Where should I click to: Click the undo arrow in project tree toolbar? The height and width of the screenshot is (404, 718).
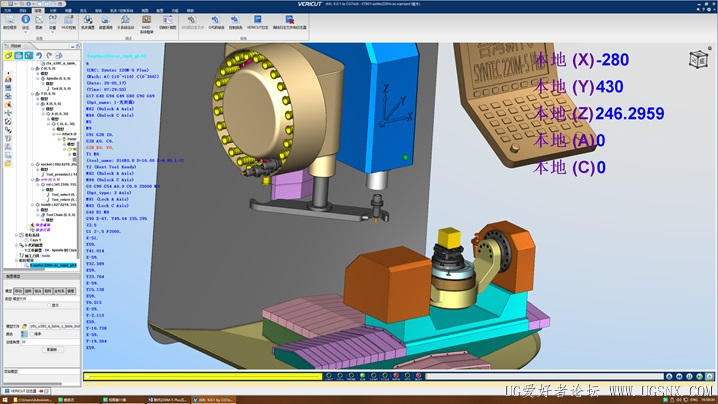coord(39,55)
